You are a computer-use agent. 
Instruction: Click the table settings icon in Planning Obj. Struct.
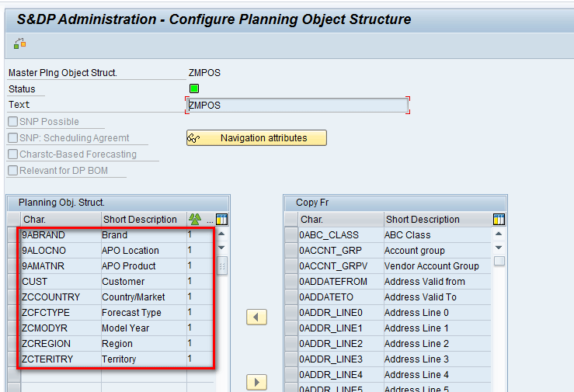[221, 220]
